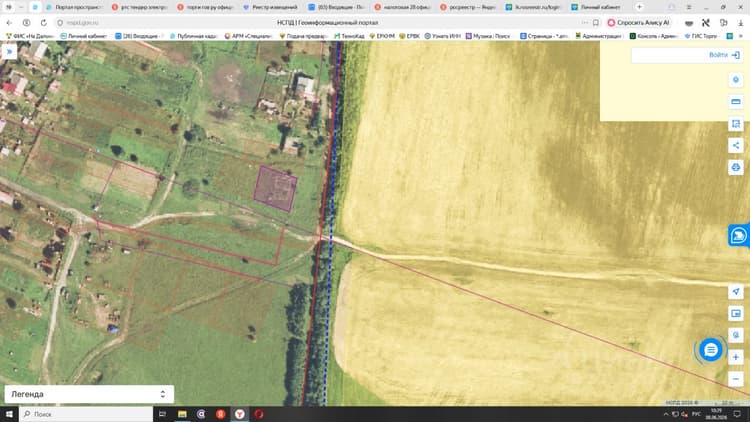Click the Войти login button
Viewport: 750px width, 422px height.
[724, 55]
